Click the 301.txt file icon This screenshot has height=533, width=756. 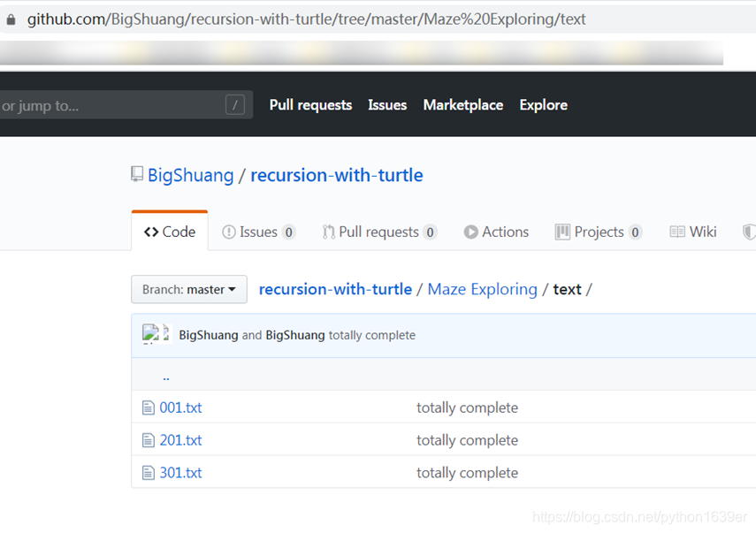tap(149, 473)
